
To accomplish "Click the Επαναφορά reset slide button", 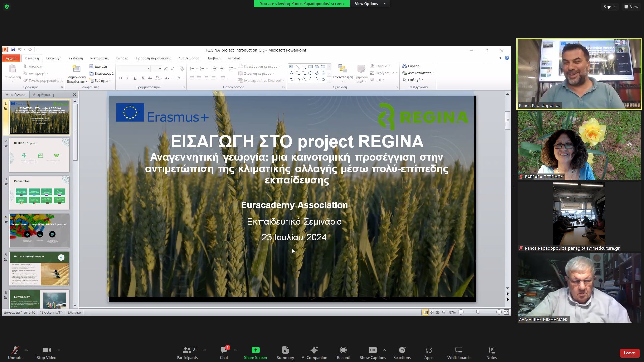I will point(101,73).
